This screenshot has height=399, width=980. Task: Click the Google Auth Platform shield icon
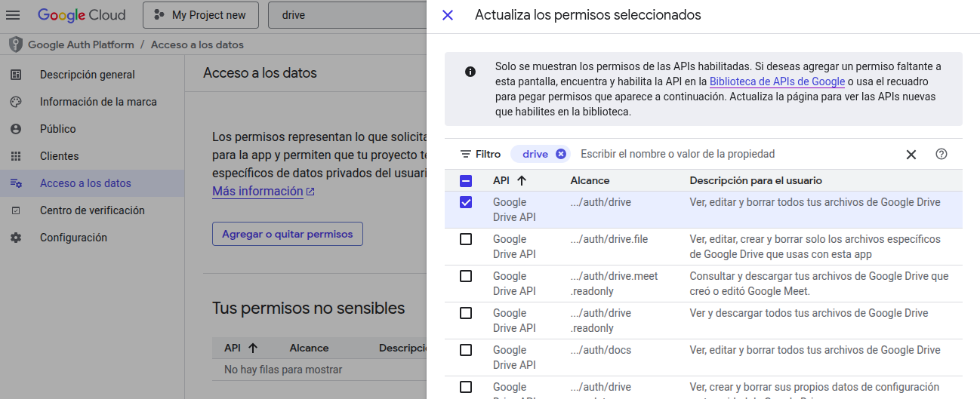click(x=15, y=45)
